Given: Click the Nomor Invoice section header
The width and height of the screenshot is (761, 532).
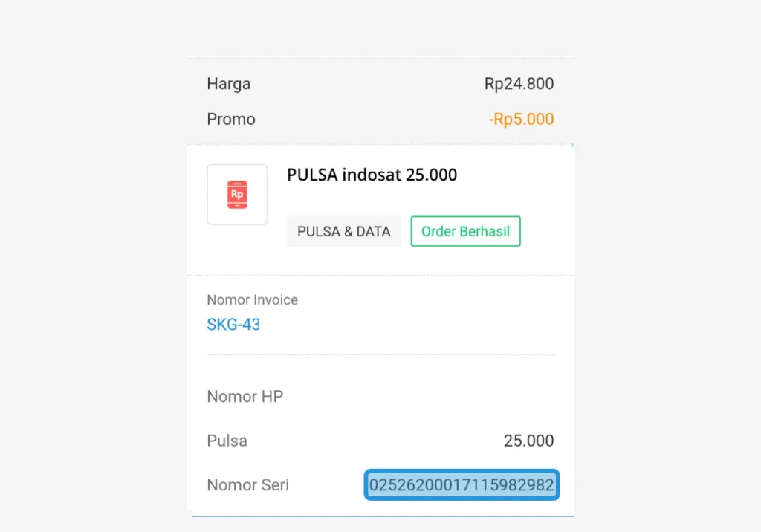Looking at the screenshot, I should (x=252, y=299).
